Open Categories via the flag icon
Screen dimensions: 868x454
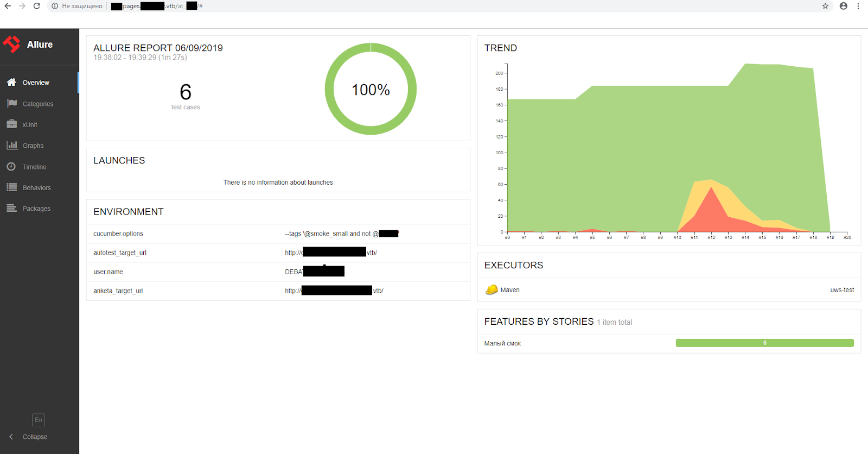click(x=11, y=103)
